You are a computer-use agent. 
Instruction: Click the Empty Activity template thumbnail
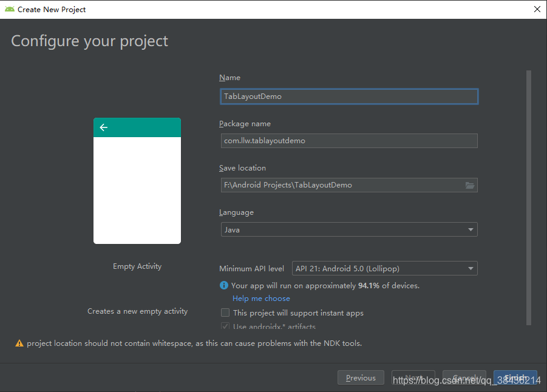pos(137,180)
